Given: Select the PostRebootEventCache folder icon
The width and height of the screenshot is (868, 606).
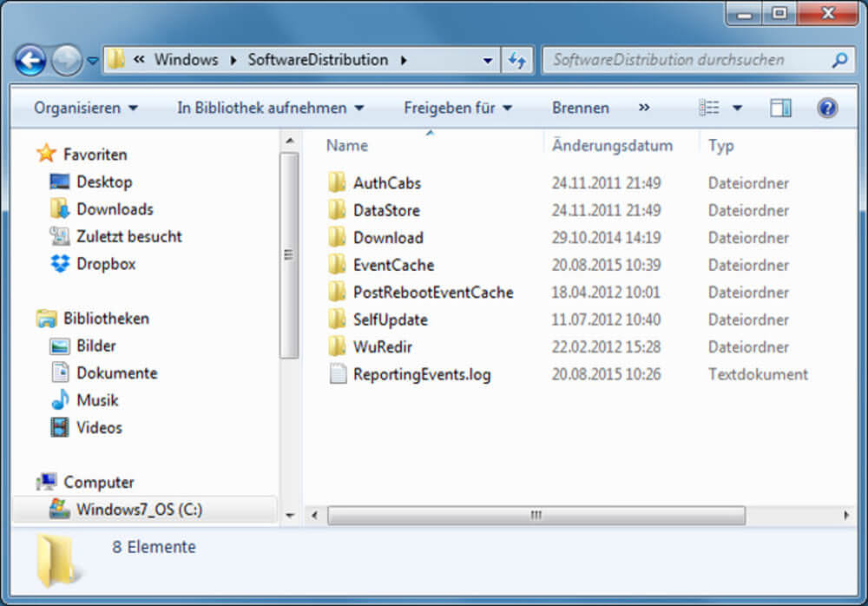Looking at the screenshot, I should [x=337, y=292].
